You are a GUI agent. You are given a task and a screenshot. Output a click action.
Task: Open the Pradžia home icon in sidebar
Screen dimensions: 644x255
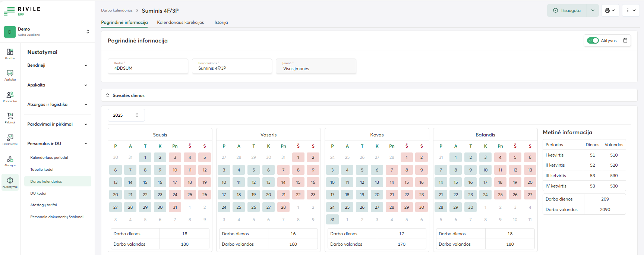tap(10, 54)
